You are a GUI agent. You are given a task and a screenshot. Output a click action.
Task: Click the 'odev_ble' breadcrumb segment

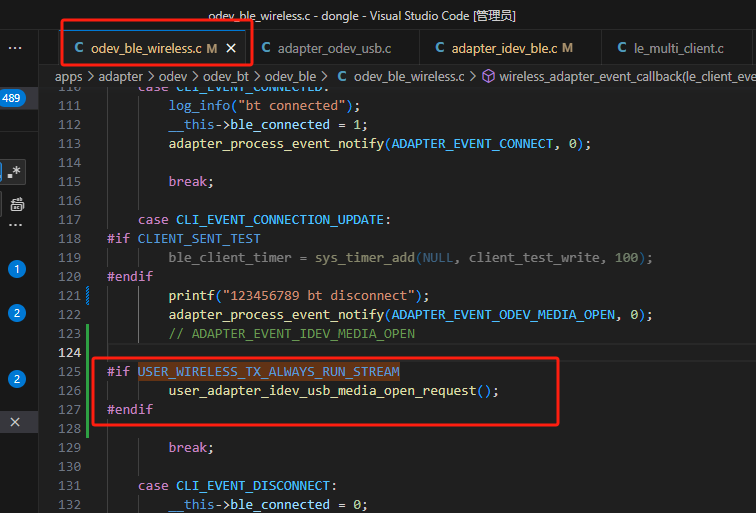290,77
